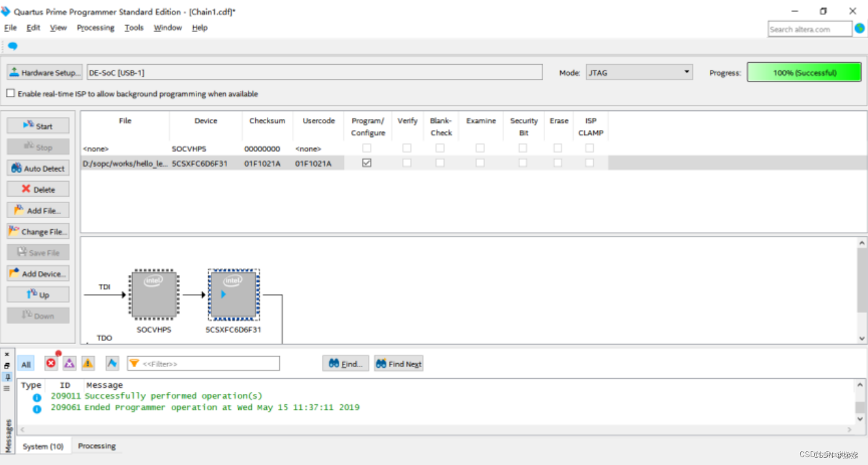This screenshot has width=868, height=465.
Task: Click the Quartus Prime title bar icon
Action: [x=6, y=11]
